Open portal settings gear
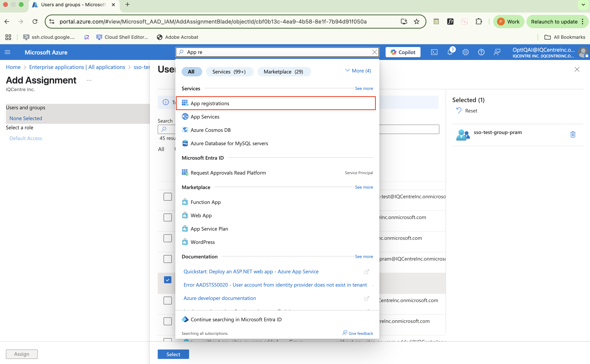 465,52
